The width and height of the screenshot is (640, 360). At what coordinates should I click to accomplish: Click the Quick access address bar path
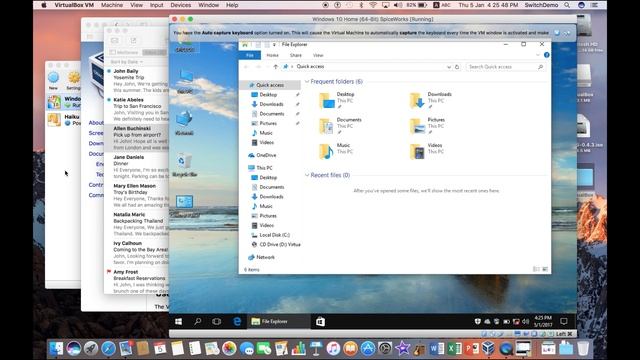tap(310, 67)
